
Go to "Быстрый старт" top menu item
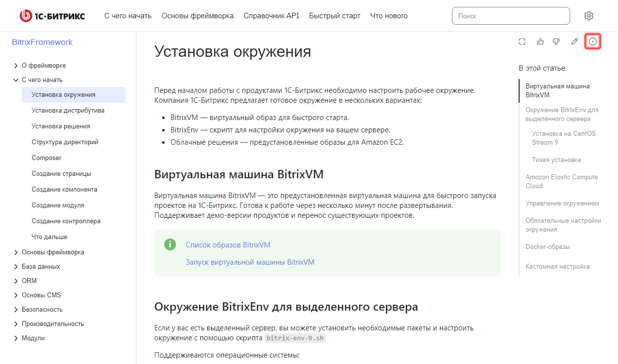click(334, 16)
